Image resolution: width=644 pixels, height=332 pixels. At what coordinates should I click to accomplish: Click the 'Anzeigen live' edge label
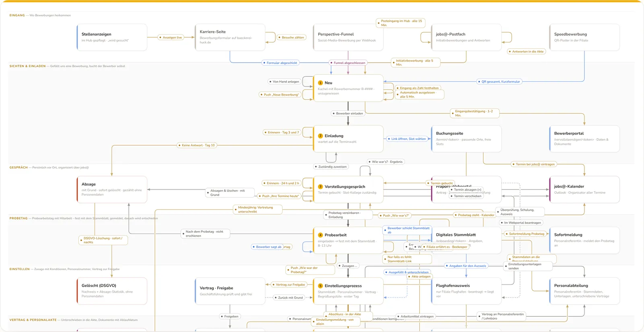click(171, 37)
